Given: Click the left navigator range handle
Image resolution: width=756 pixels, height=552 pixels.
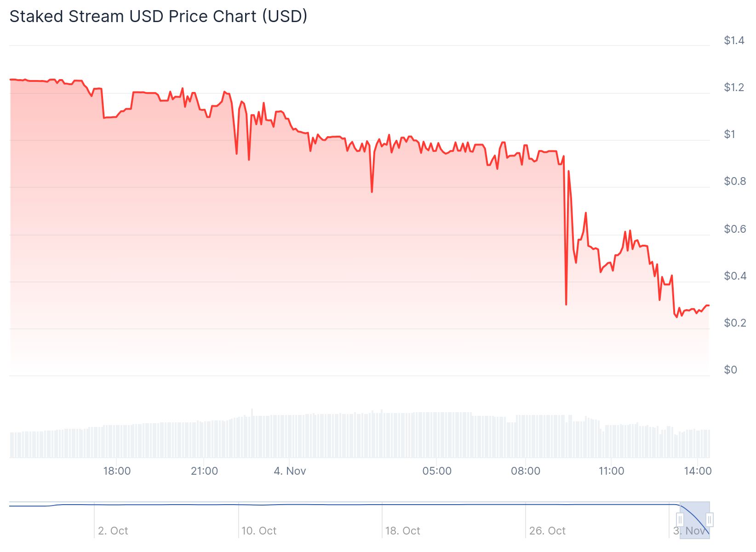Looking at the screenshot, I should pos(680,520).
